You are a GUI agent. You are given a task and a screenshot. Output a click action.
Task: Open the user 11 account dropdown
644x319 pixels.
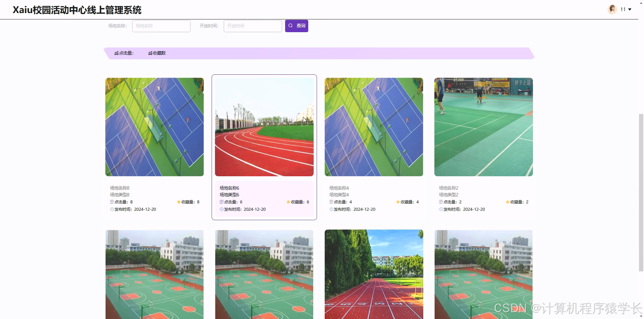(x=626, y=9)
